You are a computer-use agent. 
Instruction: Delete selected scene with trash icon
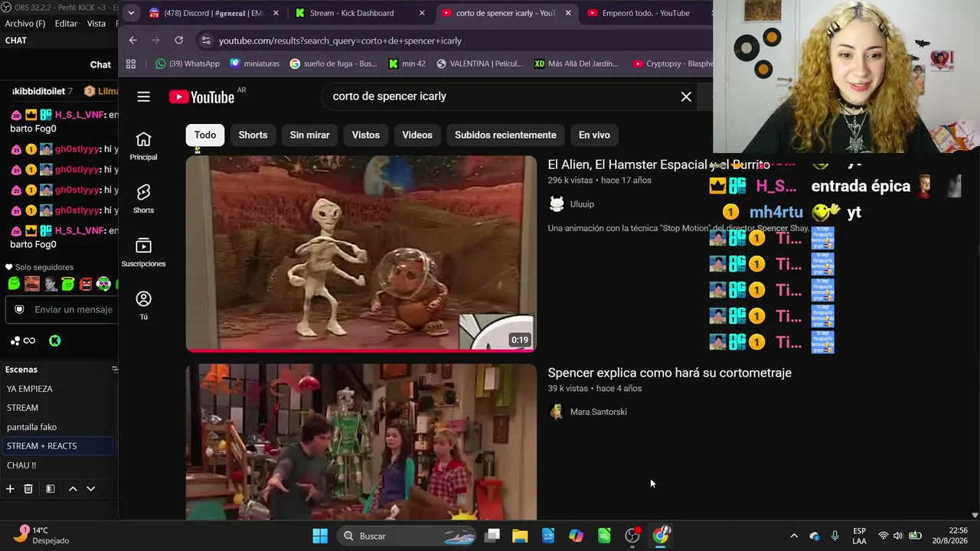[28, 488]
